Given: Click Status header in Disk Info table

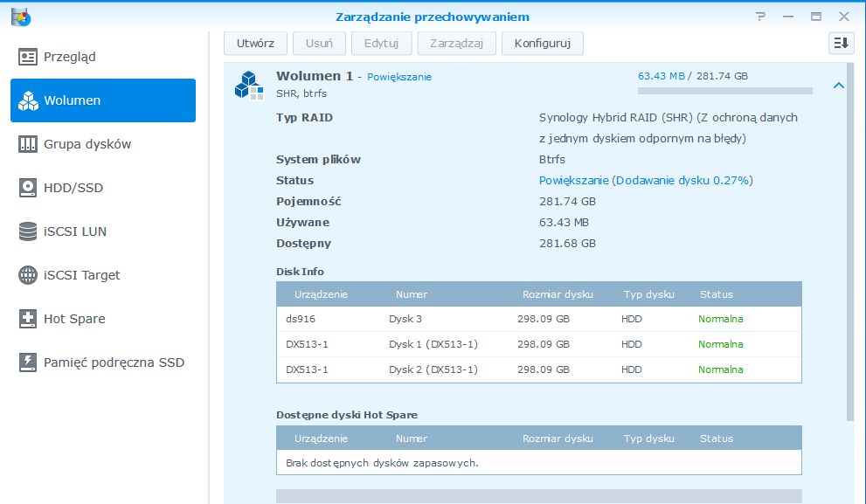Looking at the screenshot, I should (x=717, y=294).
